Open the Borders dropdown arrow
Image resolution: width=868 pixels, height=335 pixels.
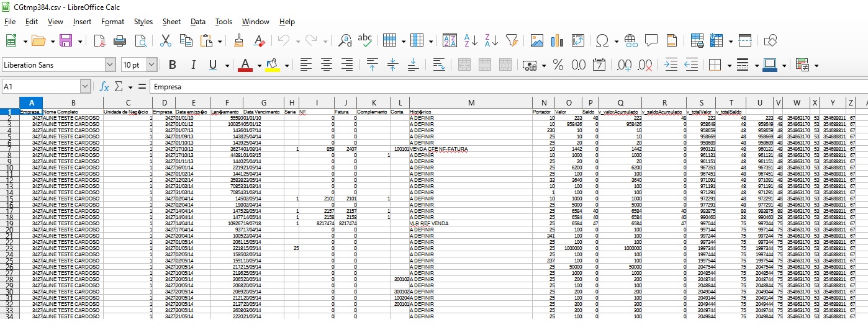point(729,65)
